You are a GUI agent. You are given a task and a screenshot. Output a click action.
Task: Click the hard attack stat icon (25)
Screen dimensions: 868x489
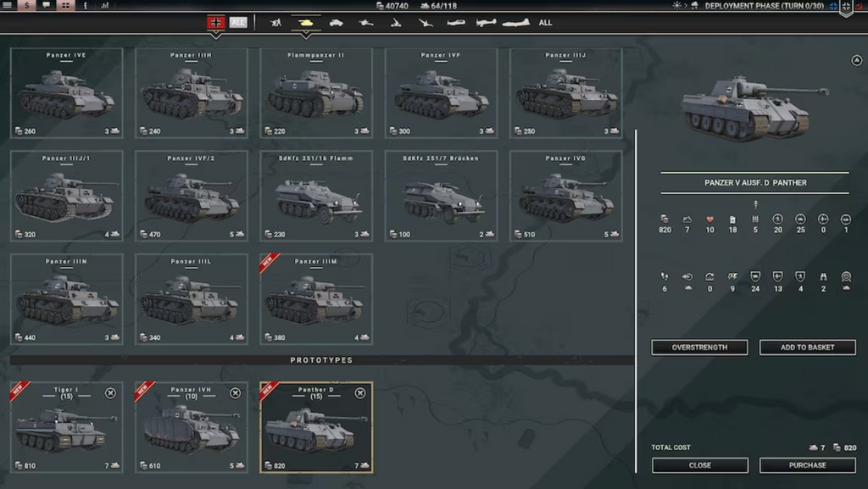click(x=800, y=219)
